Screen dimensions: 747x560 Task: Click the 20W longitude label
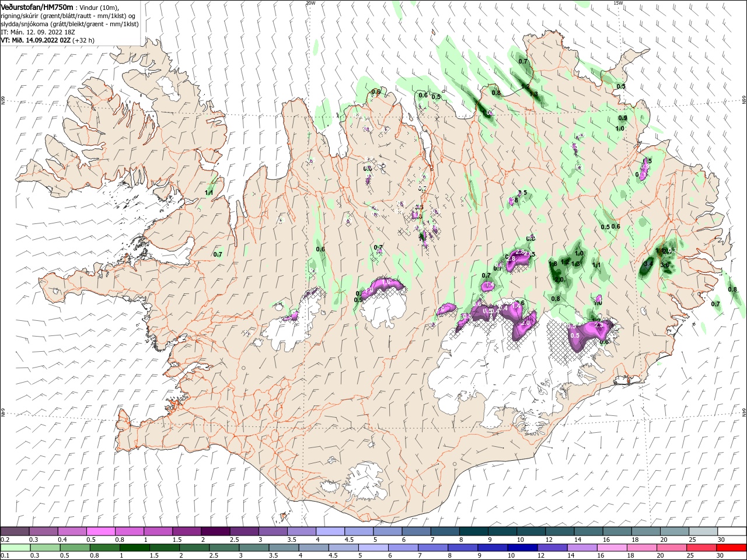(x=310, y=2)
